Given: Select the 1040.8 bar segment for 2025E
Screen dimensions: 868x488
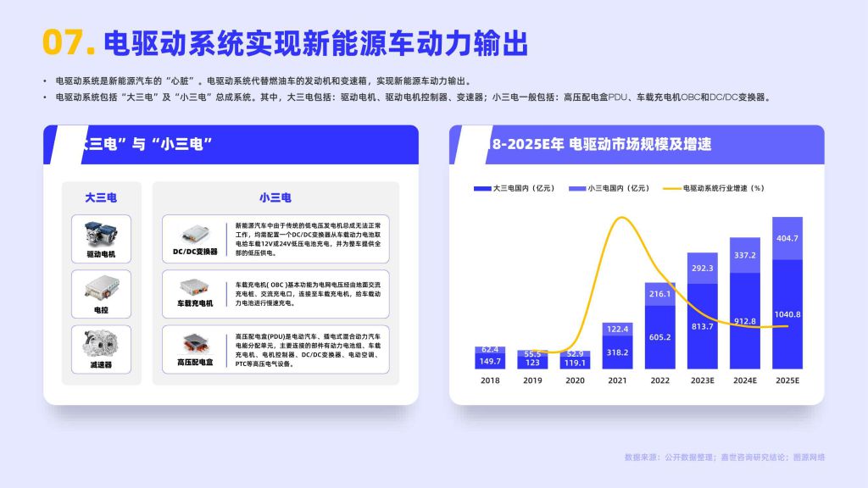Looking at the screenshot, I should point(787,314).
